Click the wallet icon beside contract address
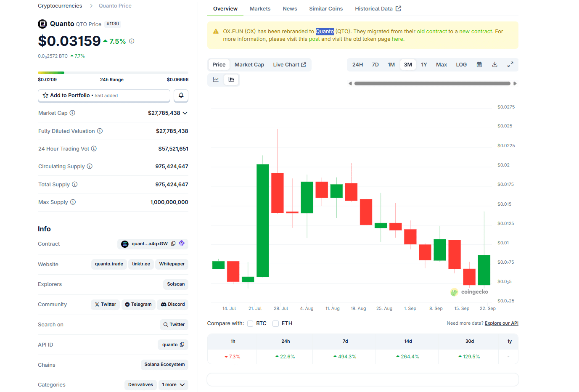The width and height of the screenshot is (579, 392). 182,244
